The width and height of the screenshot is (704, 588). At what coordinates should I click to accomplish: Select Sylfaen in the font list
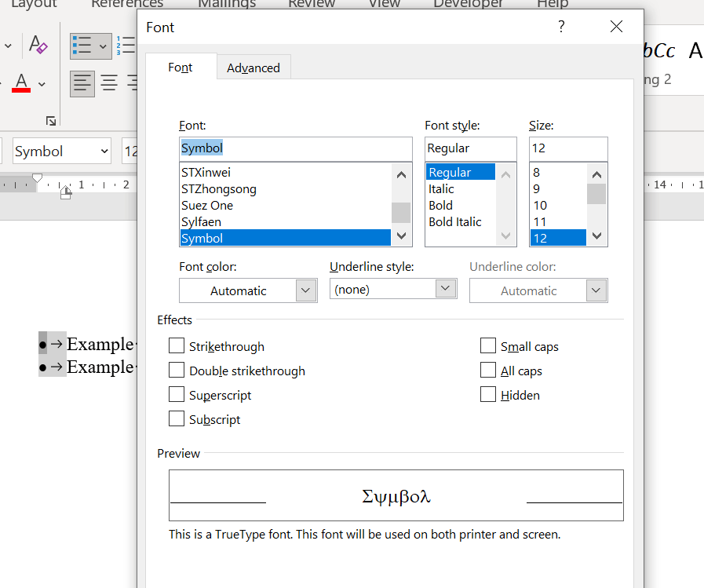(x=286, y=222)
